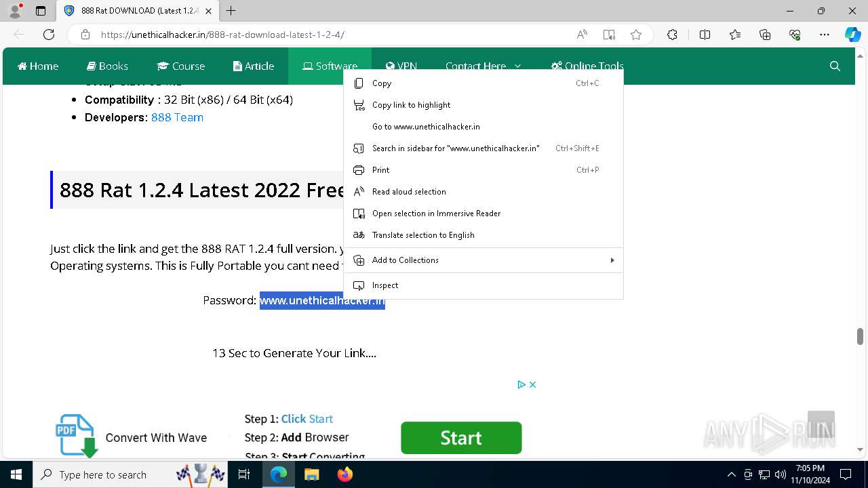Open File Explorer taskbar icon
Viewport: 868px width, 488px height.
tap(311, 474)
